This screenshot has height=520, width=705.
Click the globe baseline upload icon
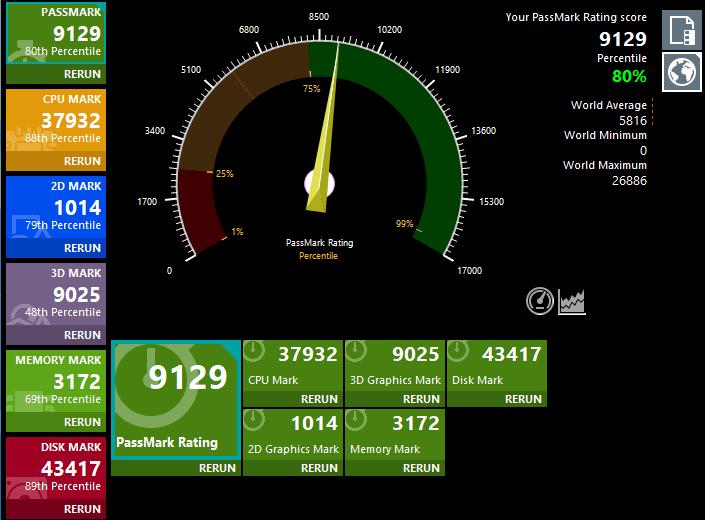tap(682, 71)
